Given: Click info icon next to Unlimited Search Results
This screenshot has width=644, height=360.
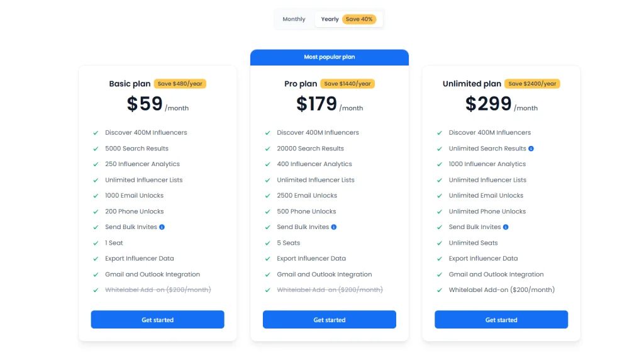Looking at the screenshot, I should 531,149.
